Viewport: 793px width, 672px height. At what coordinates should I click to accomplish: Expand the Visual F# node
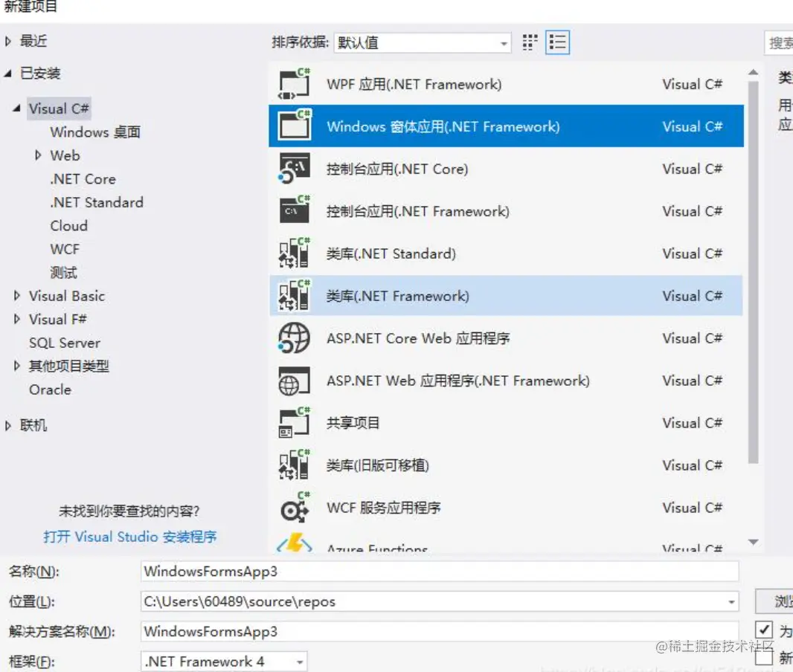click(x=16, y=319)
